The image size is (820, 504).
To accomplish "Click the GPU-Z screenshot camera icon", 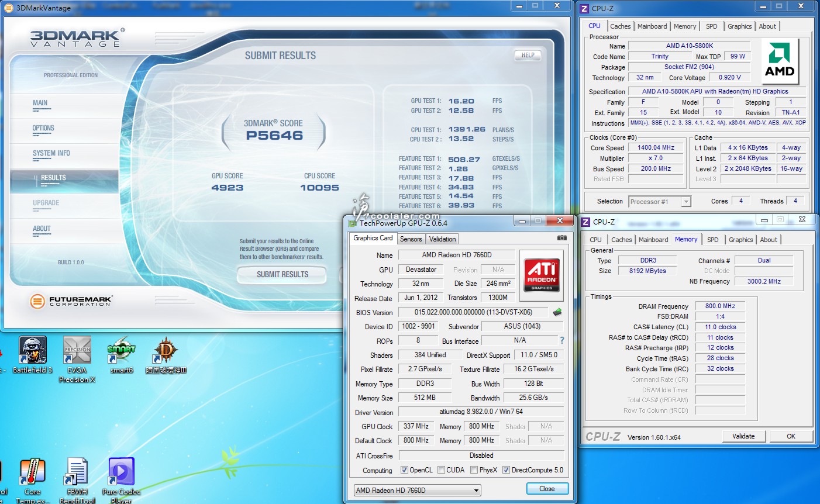I will click(x=561, y=238).
